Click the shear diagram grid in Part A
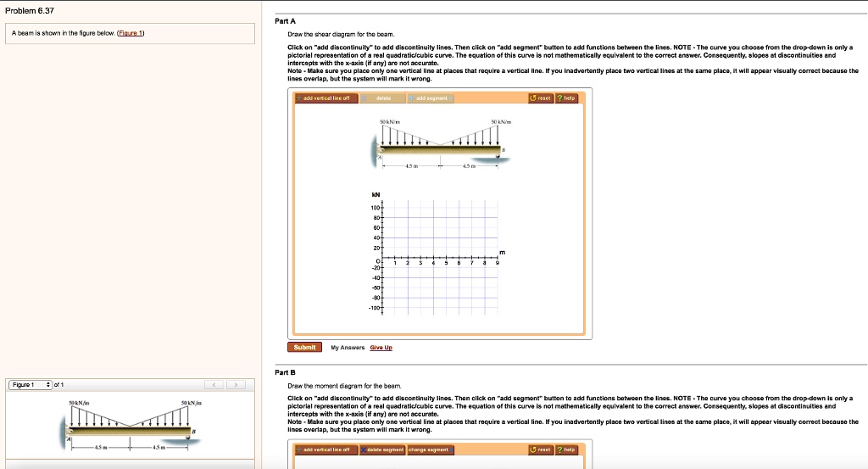This screenshot has width=868, height=469. coord(440,258)
